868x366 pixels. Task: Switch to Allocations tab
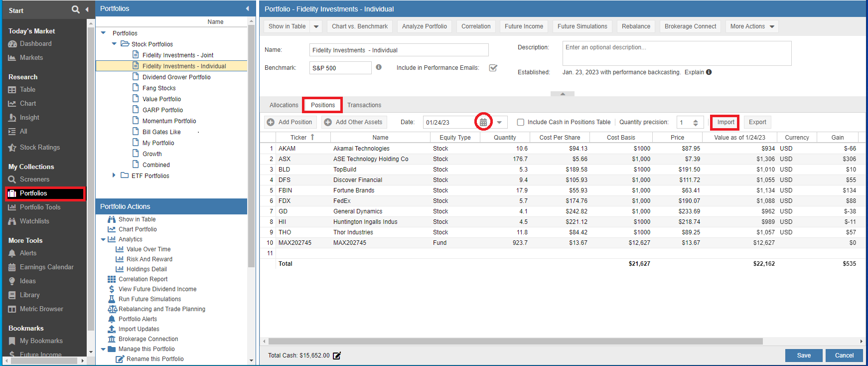click(x=284, y=105)
